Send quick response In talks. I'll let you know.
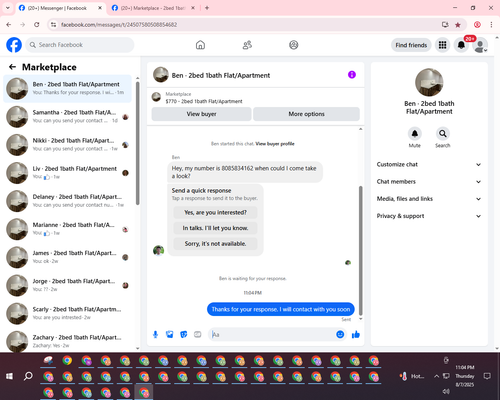The height and width of the screenshot is (400, 500). [215, 228]
